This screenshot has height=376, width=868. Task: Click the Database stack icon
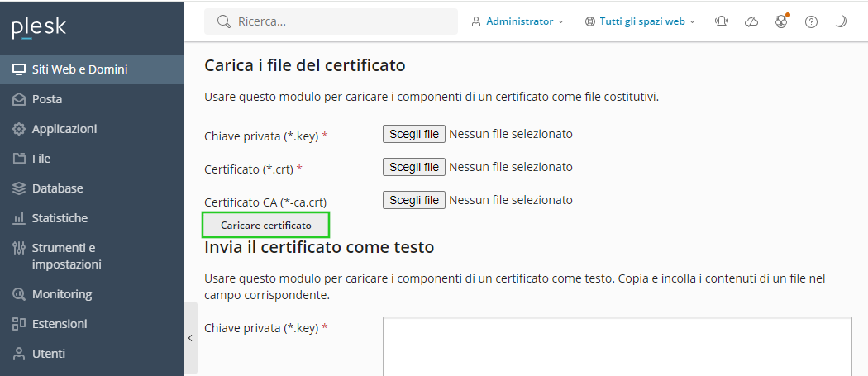click(x=19, y=188)
